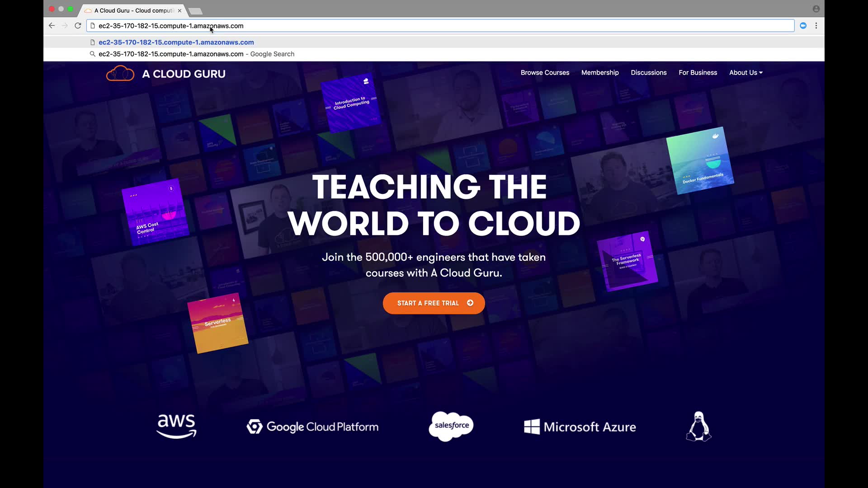The image size is (868, 488).
Task: Open Browse Courses menu item
Action: (x=545, y=73)
